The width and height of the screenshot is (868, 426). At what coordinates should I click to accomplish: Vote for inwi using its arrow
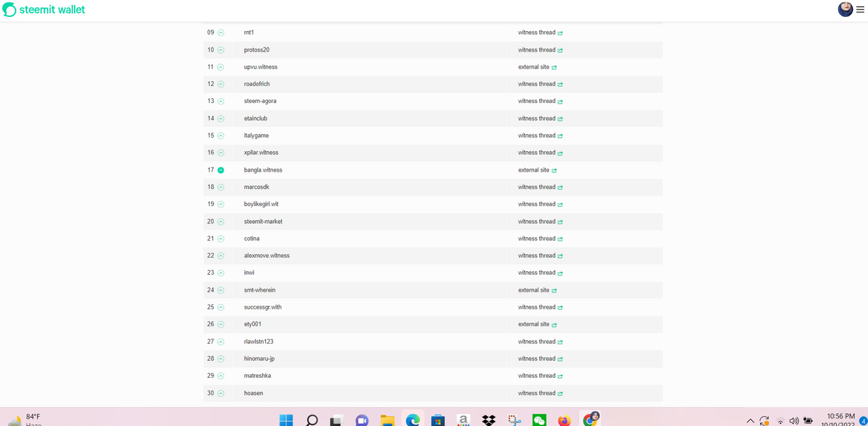pos(220,273)
